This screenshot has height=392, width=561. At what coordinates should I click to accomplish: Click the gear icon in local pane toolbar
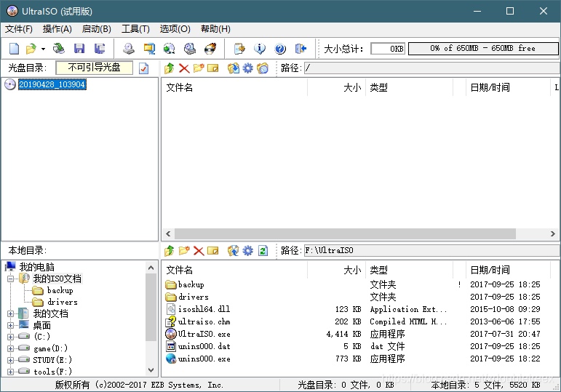(x=247, y=250)
